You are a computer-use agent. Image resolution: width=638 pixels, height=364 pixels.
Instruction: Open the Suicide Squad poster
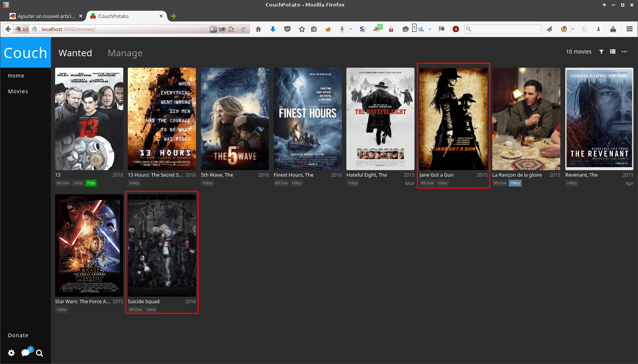(162, 245)
